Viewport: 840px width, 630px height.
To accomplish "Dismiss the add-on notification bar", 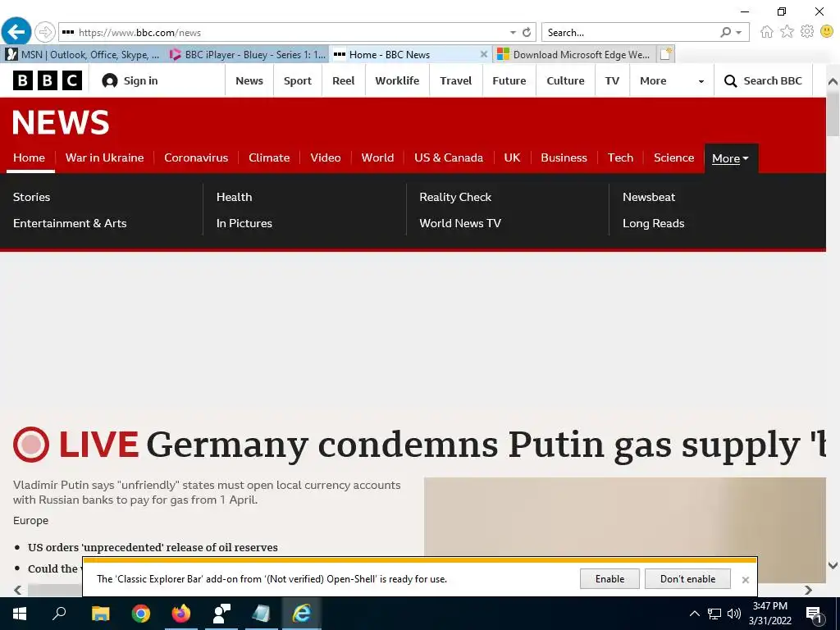I will coord(745,580).
